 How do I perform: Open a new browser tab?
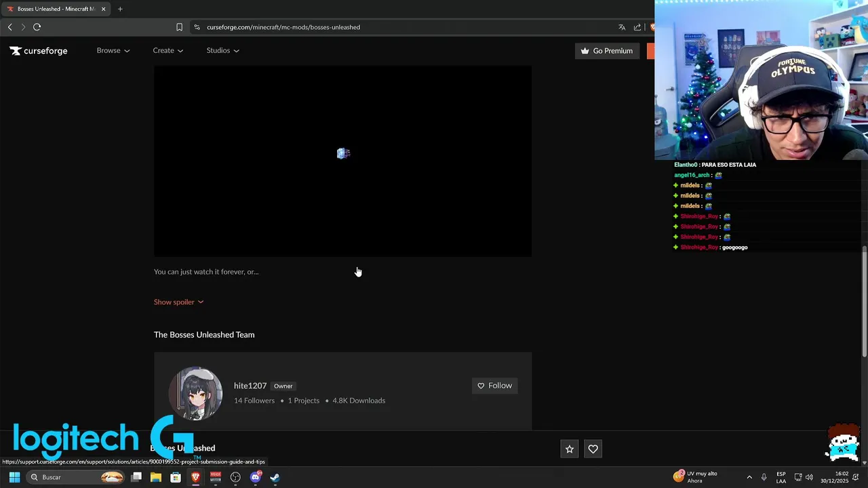(x=120, y=9)
